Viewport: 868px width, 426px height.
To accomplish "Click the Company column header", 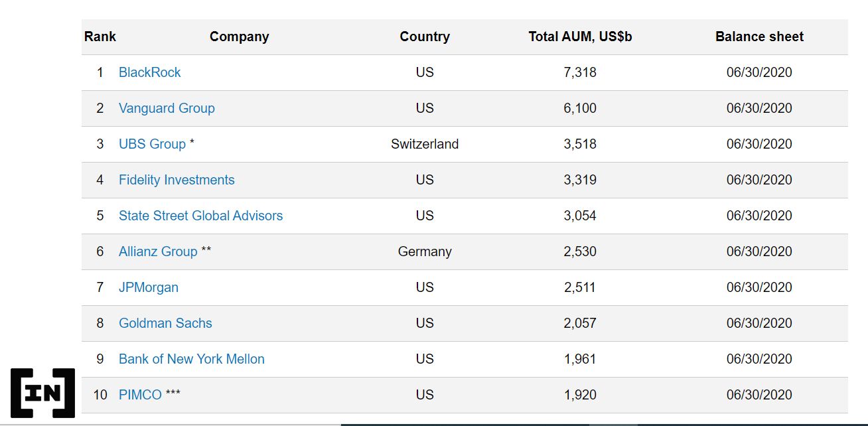I will tap(239, 36).
